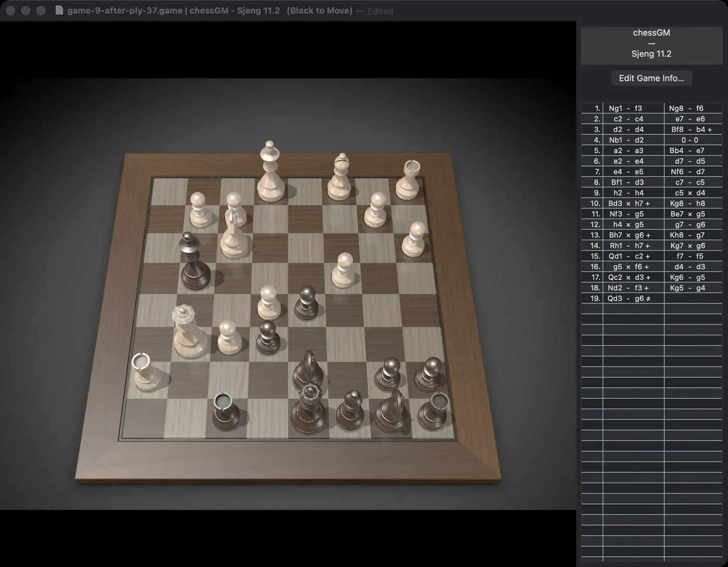The image size is (728, 567).
Task: Select the checkmate move 'Qd3 - g6 ≠'
Action: tap(633, 299)
